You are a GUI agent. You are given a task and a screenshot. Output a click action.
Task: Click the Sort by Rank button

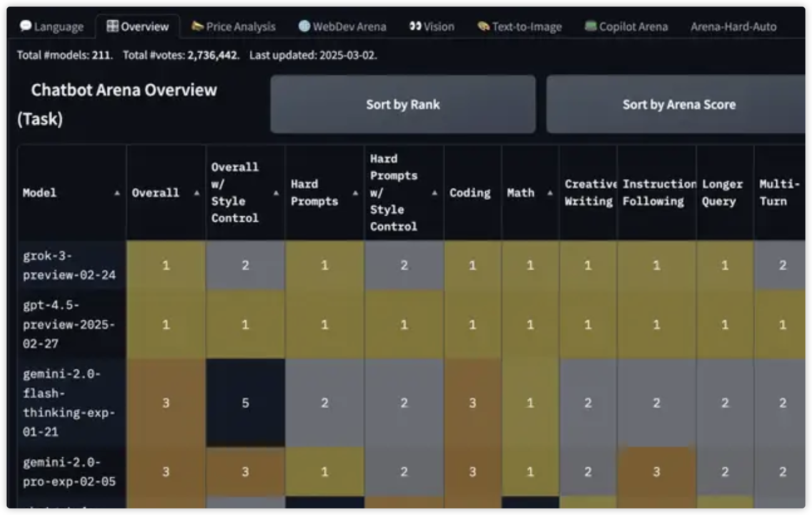(x=403, y=105)
